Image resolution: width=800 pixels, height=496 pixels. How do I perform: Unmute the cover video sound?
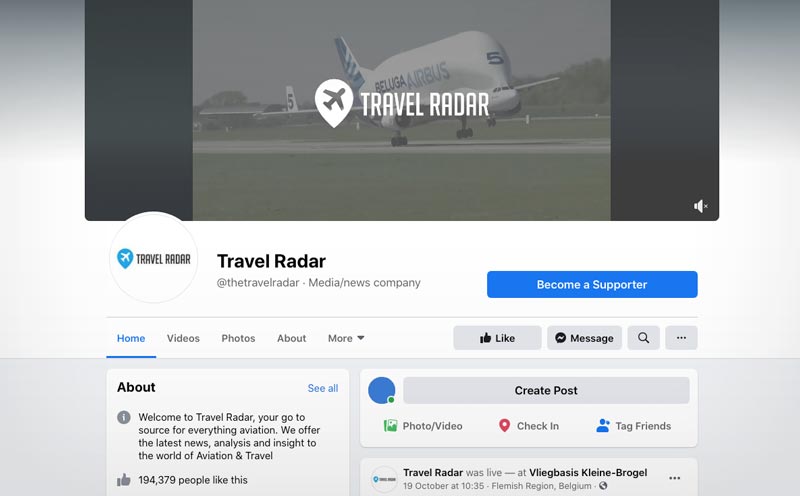[x=701, y=206]
